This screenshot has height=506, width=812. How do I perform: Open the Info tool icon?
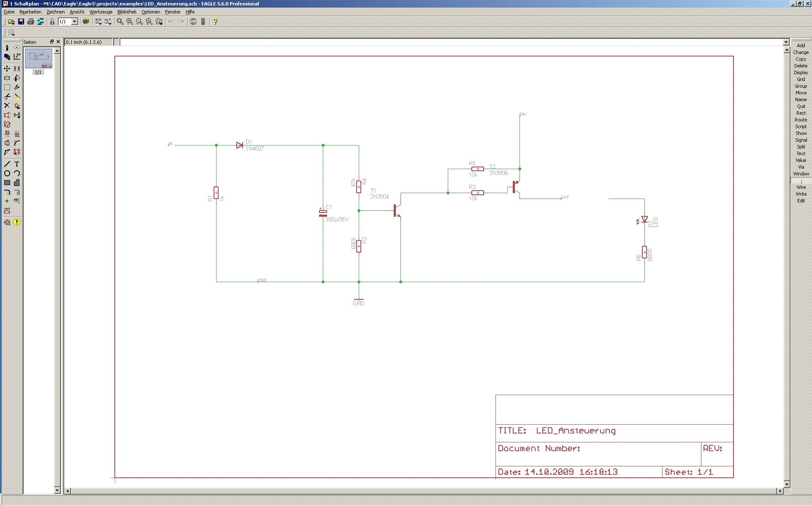(x=7, y=48)
